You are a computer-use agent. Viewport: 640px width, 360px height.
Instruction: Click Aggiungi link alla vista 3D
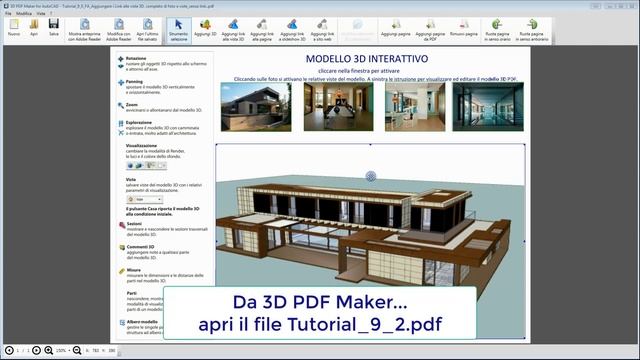(x=233, y=30)
